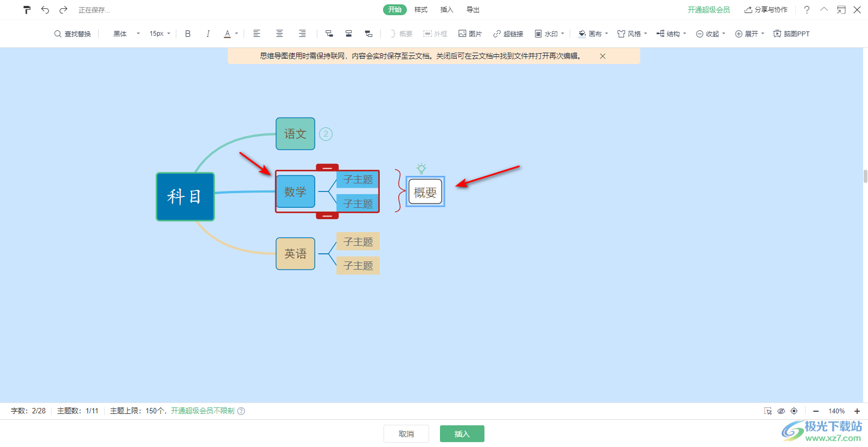Click the font color A icon

(227, 34)
